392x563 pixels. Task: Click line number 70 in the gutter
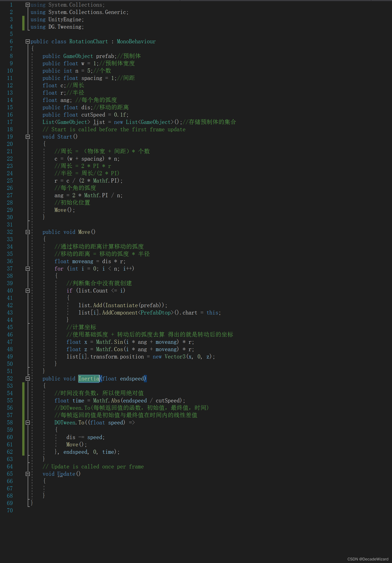coord(10,511)
